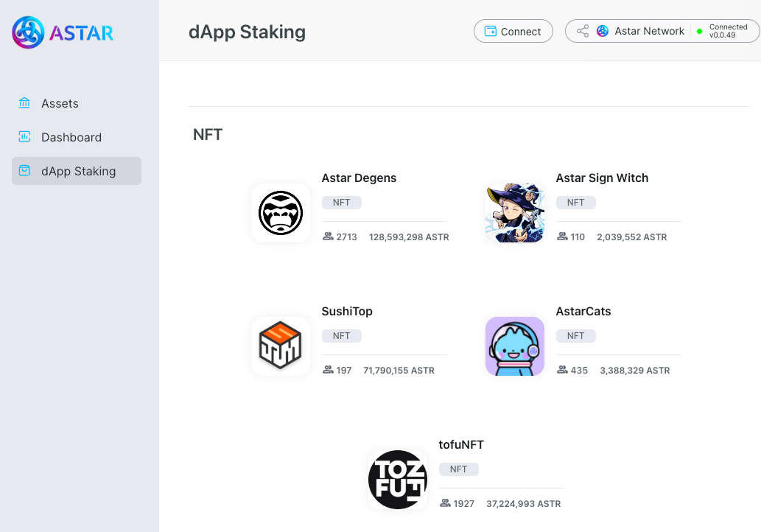Image resolution: width=761 pixels, height=532 pixels.
Task: Click Astar Network round logo icon
Action: [603, 31]
